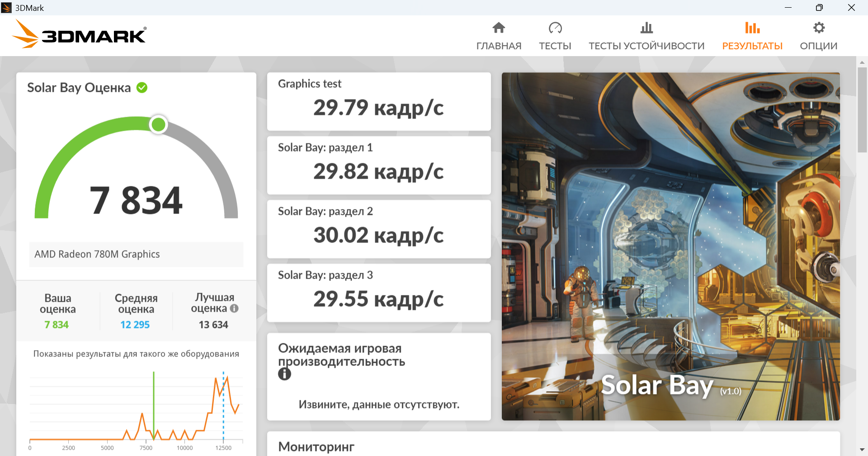This screenshot has height=456, width=868.
Task: Click the green knob on the score gauge
Action: click(159, 124)
